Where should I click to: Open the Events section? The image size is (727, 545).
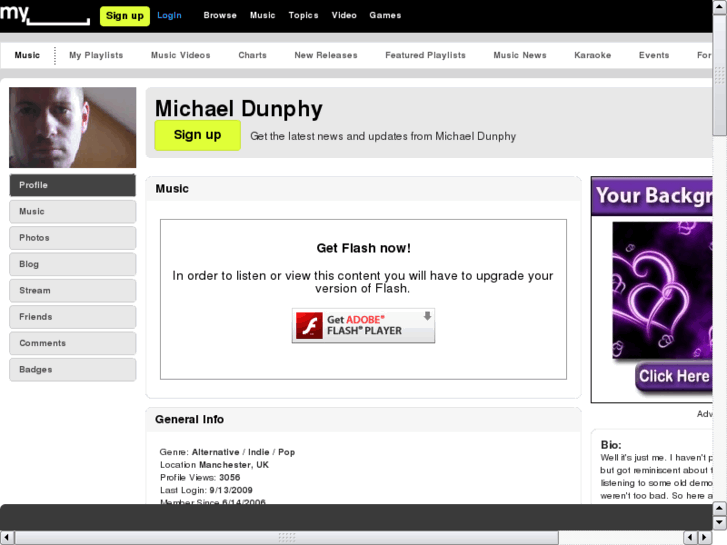pyautogui.click(x=654, y=55)
